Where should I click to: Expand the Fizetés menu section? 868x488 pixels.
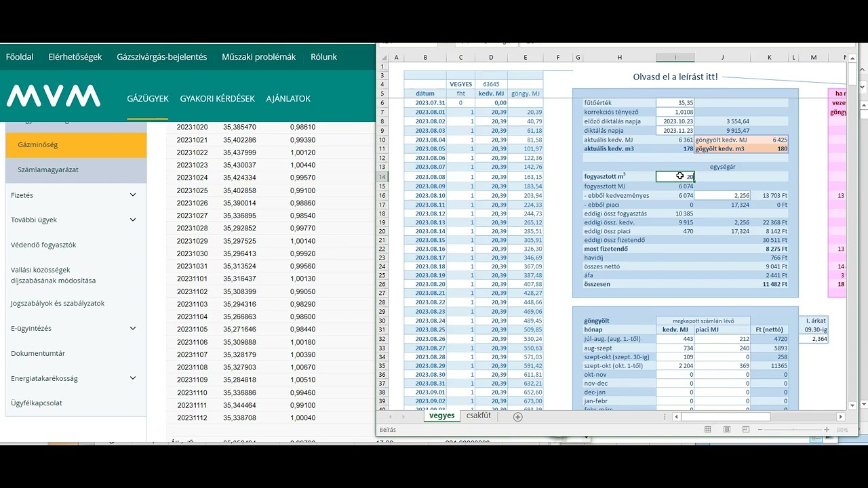(x=133, y=195)
